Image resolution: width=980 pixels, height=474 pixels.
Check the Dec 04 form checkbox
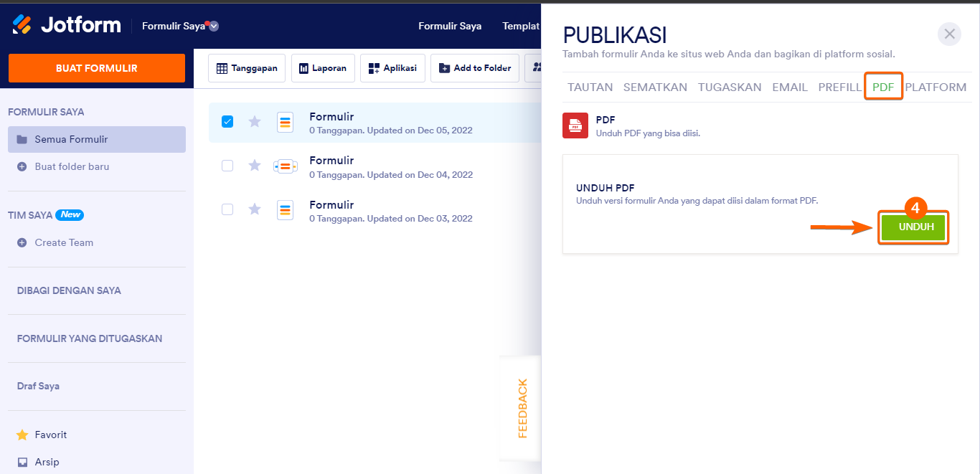(227, 166)
